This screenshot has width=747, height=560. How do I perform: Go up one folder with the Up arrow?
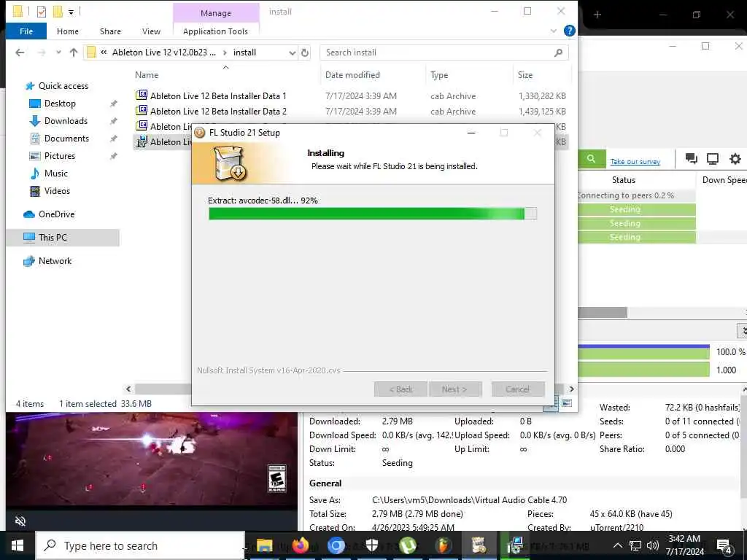pyautogui.click(x=74, y=52)
